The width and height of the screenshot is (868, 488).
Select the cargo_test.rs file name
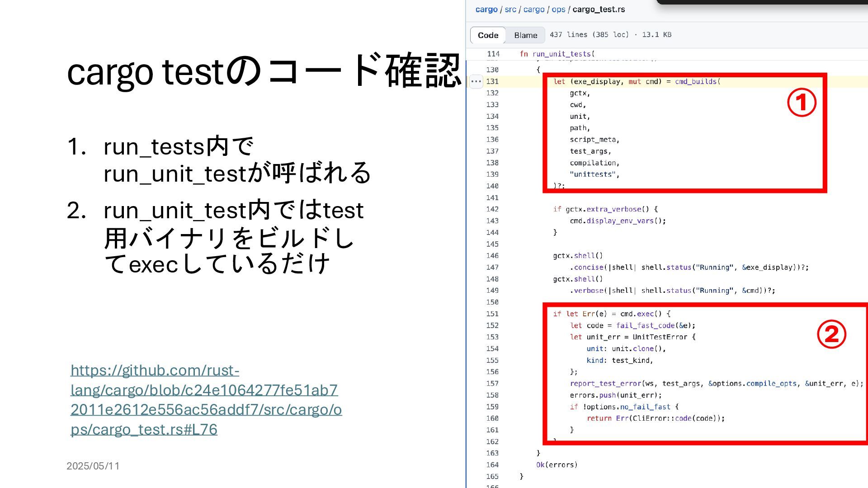(599, 9)
